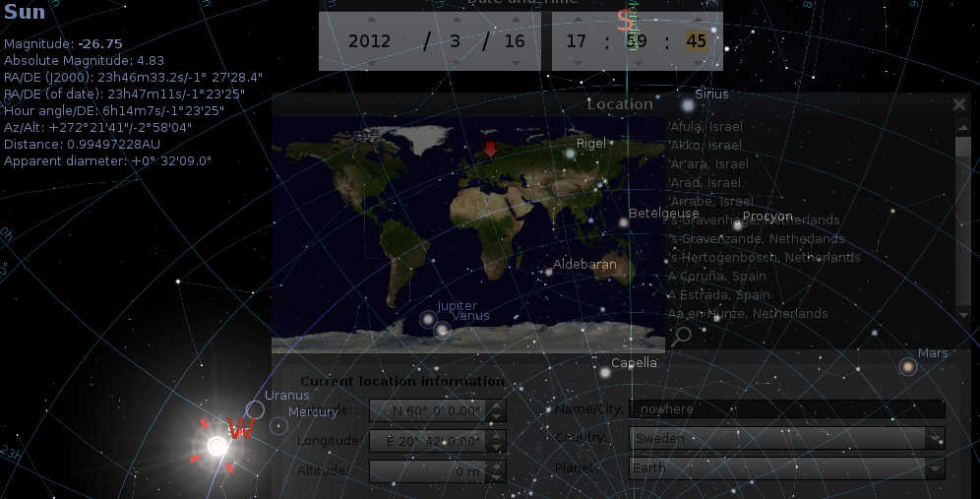Choose 'A Coruna, Spain' from the location list
The height and width of the screenshot is (499, 980).
click(717, 277)
